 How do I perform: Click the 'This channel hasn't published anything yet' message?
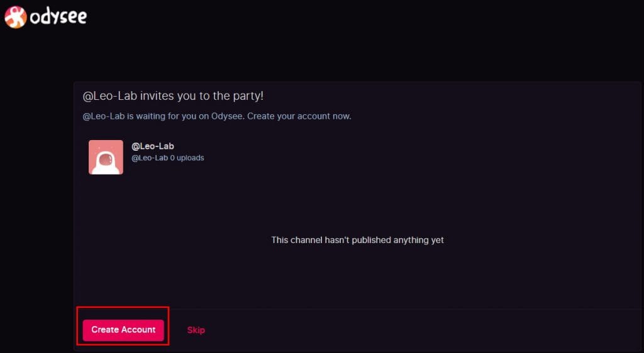coord(357,240)
